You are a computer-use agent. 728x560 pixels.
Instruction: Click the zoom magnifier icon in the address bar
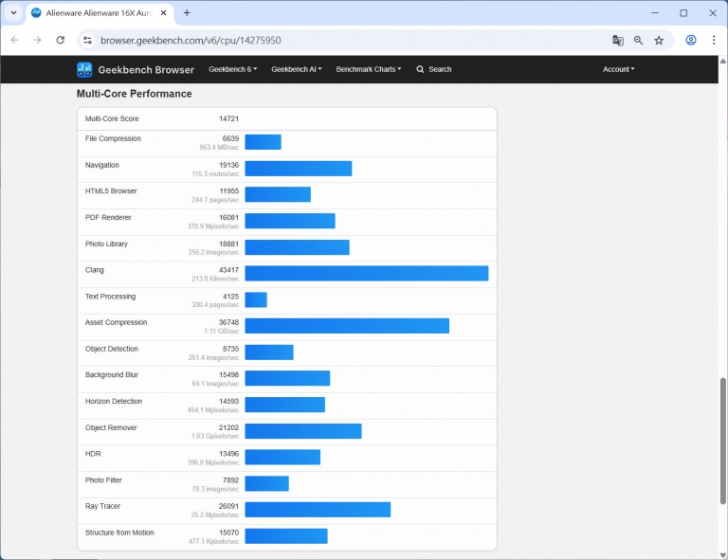[x=639, y=41]
